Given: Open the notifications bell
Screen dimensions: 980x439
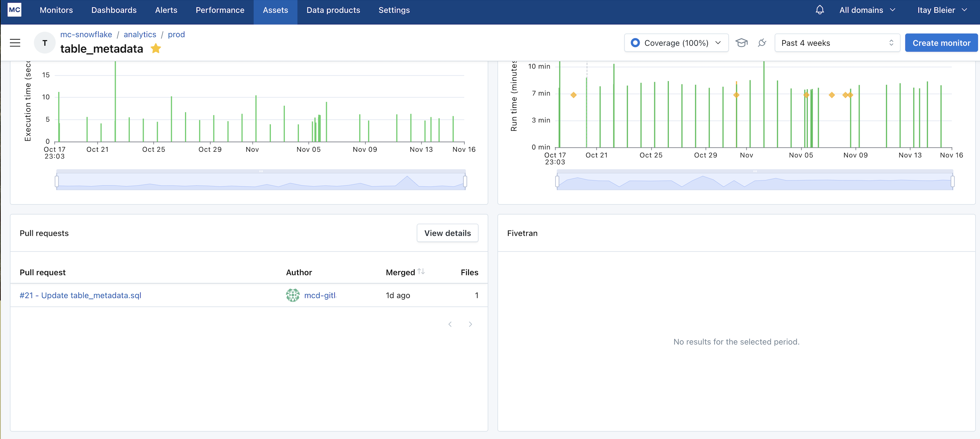Looking at the screenshot, I should [820, 10].
